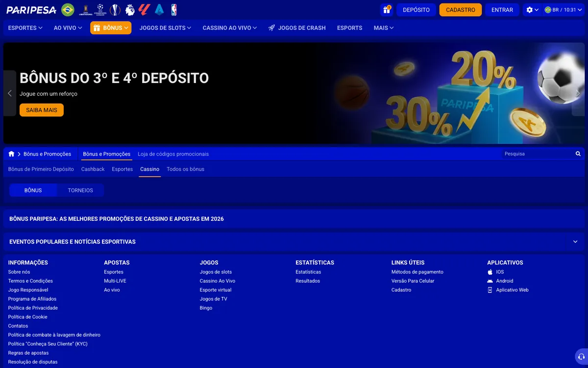Click the home icon in breadcrumb
588x368 pixels.
pos(11,154)
